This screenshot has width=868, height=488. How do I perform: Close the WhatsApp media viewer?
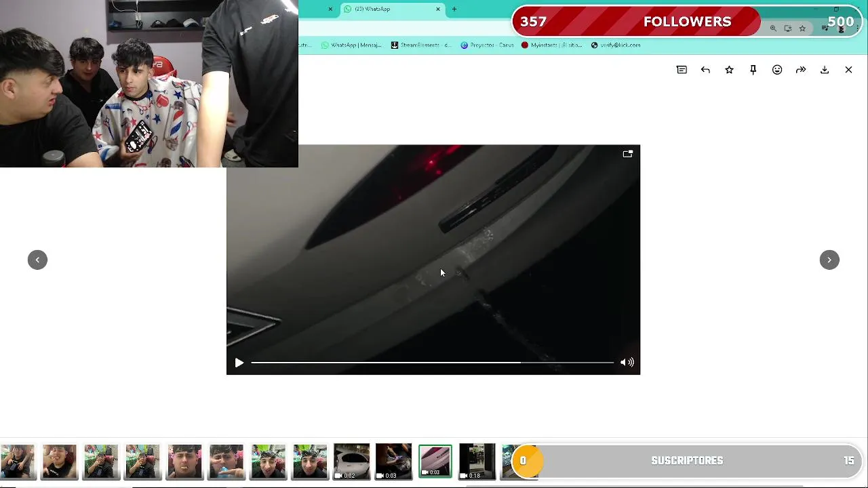(848, 70)
